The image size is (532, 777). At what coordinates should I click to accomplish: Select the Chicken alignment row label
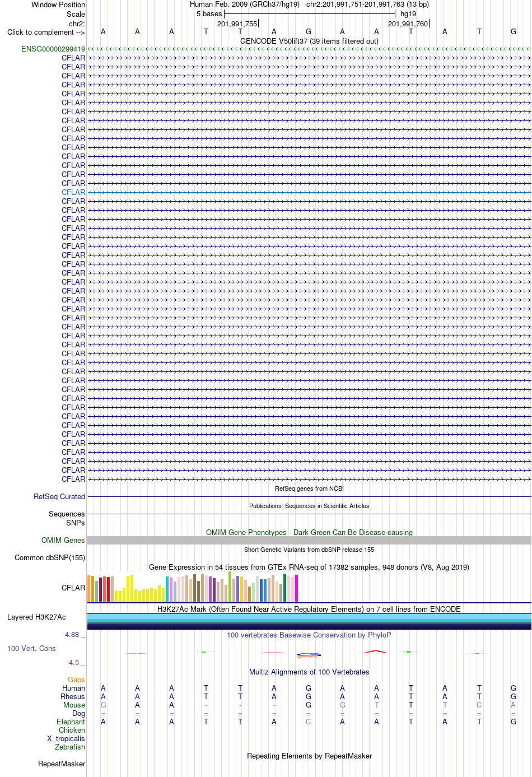pos(72,730)
